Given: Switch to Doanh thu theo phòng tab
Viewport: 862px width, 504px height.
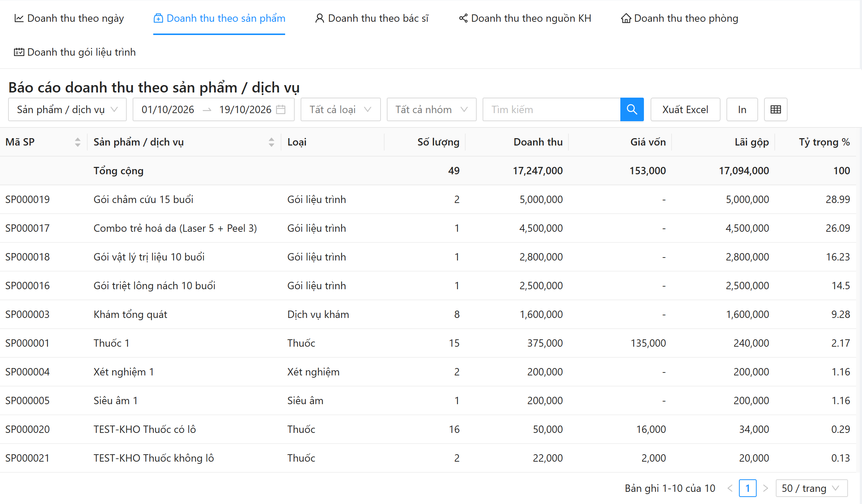Looking at the screenshot, I should [x=680, y=18].
